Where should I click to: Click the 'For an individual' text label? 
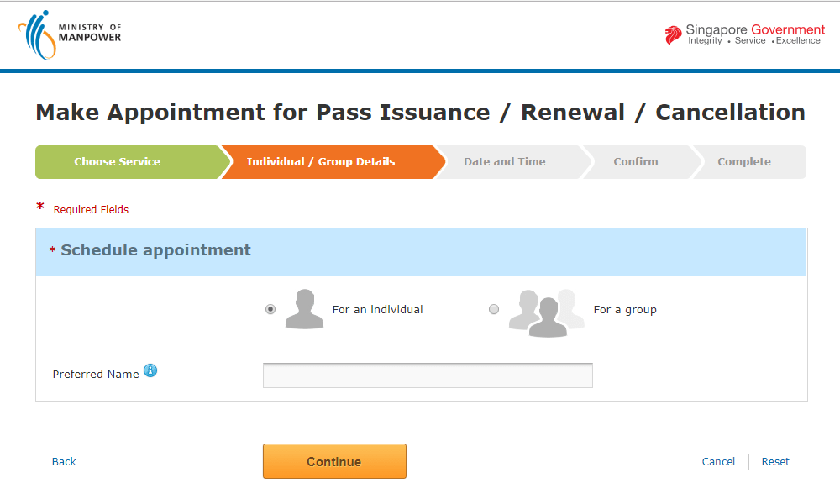pos(378,310)
